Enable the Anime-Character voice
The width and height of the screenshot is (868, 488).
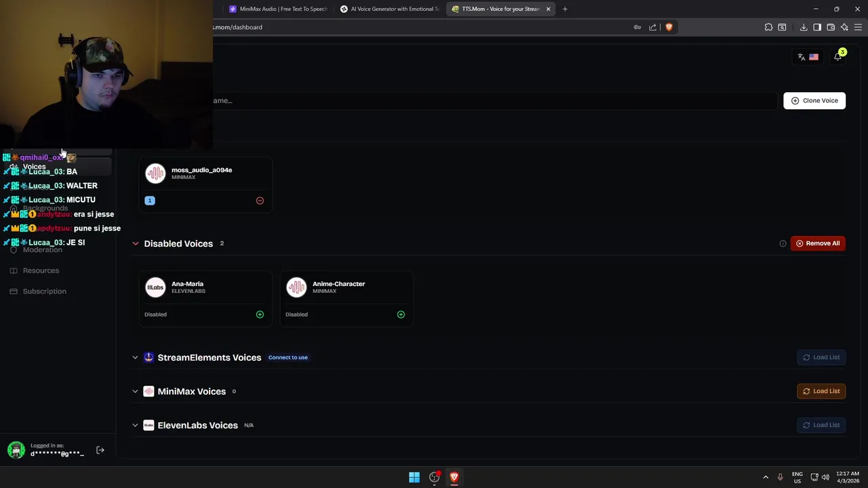point(401,314)
